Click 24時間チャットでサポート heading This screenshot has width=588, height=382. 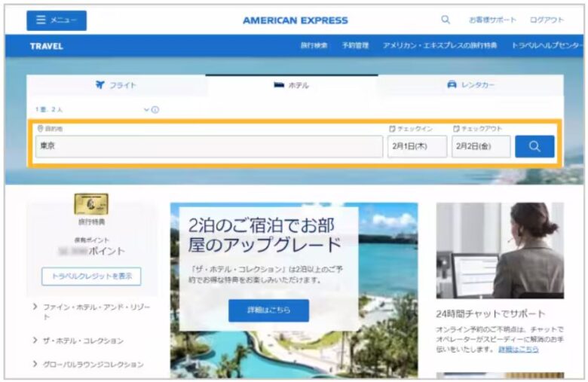pyautogui.click(x=491, y=313)
